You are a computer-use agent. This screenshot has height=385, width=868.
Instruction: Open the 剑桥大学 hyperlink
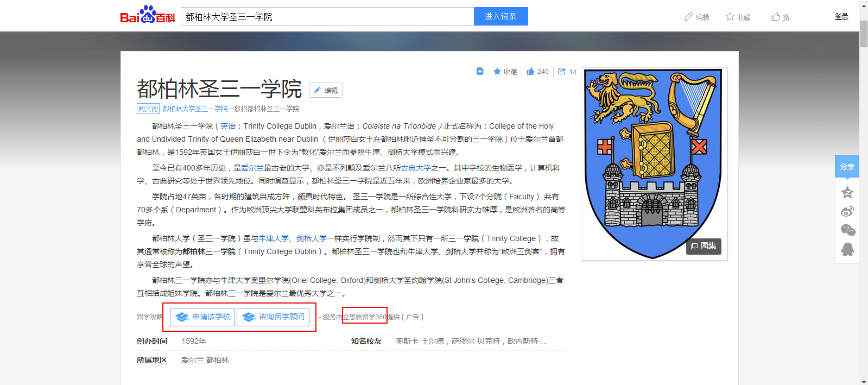click(x=312, y=238)
